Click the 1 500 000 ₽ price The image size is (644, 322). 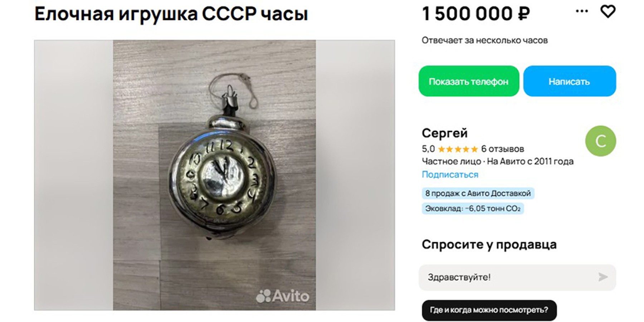click(x=475, y=14)
